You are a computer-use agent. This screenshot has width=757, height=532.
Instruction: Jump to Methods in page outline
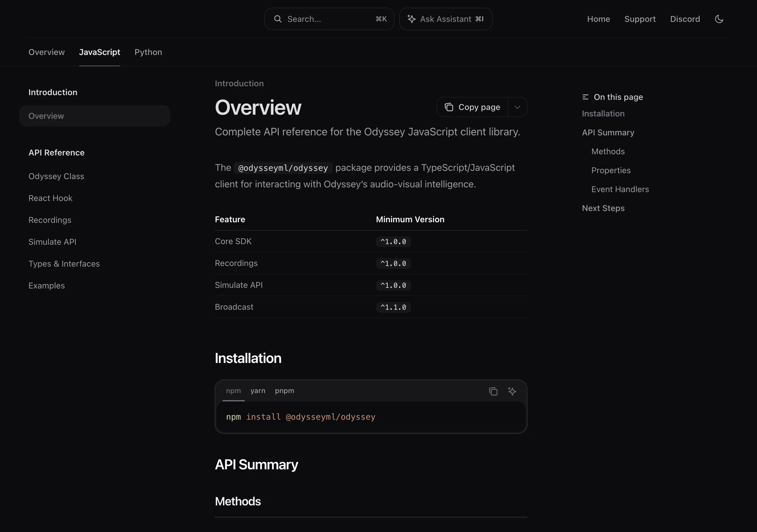[608, 152]
